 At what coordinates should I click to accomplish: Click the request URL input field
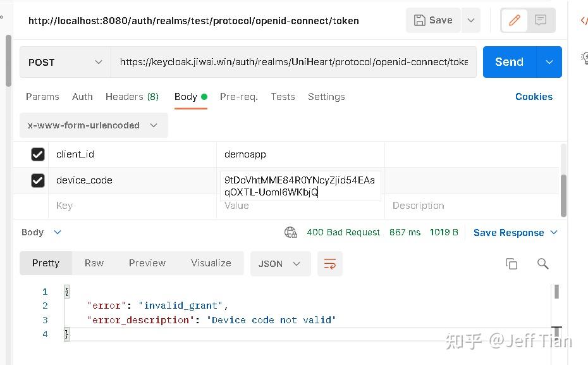(294, 62)
